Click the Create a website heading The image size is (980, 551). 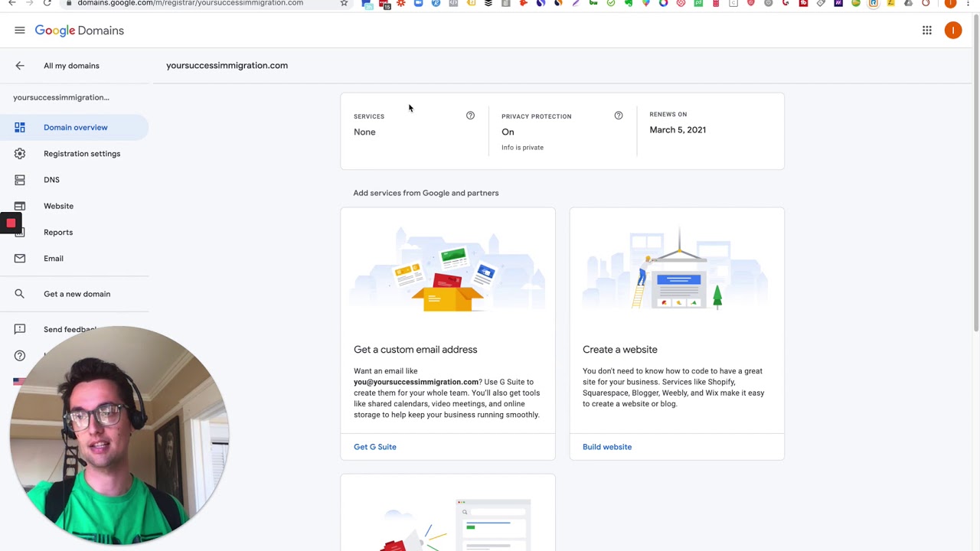pyautogui.click(x=619, y=350)
